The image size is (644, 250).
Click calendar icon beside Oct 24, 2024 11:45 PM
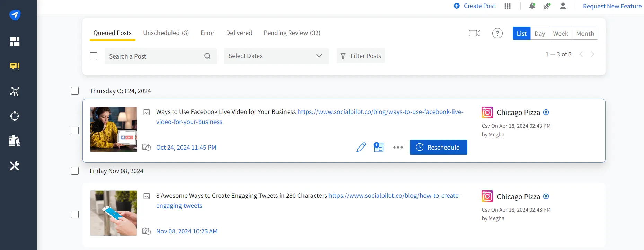point(147,147)
